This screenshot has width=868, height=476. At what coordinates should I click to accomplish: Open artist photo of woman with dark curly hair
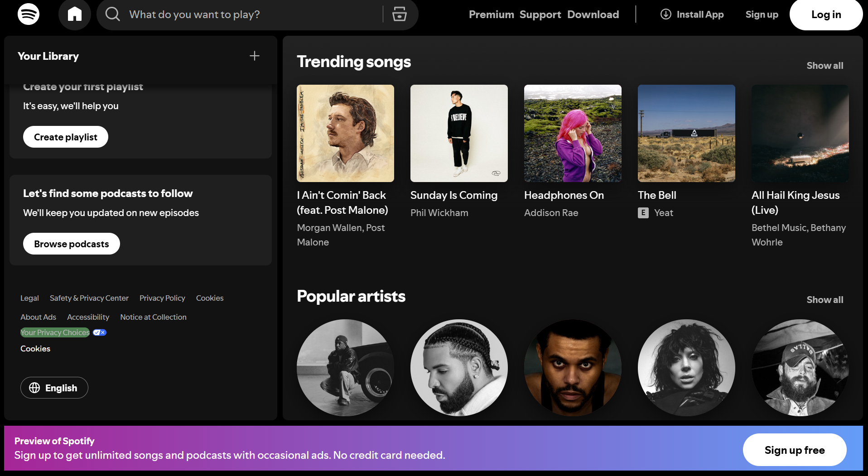click(686, 368)
